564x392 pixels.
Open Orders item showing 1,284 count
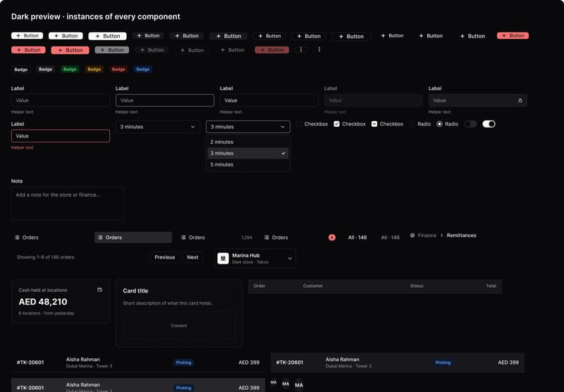tap(216, 238)
